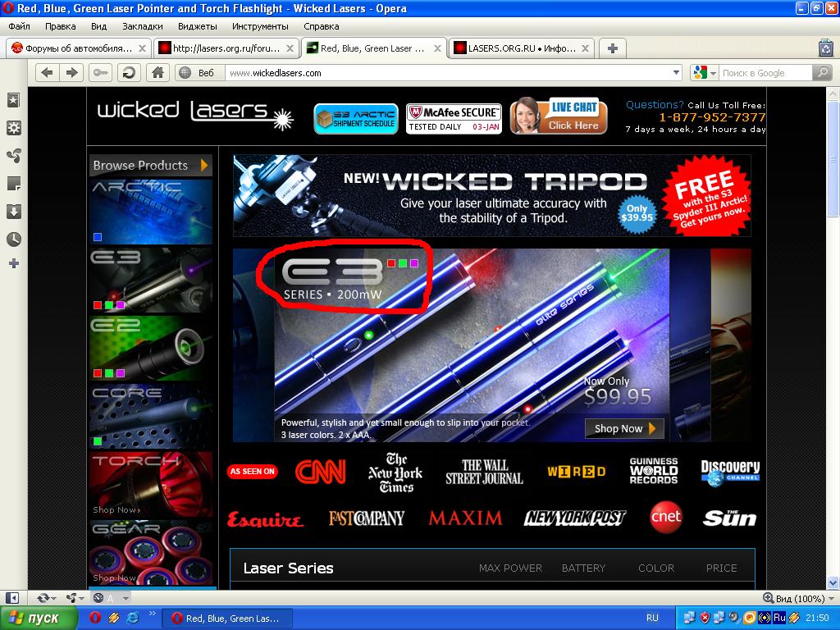Close the Форумы об автомобиля tab
This screenshot has height=630, width=840.
(142, 48)
